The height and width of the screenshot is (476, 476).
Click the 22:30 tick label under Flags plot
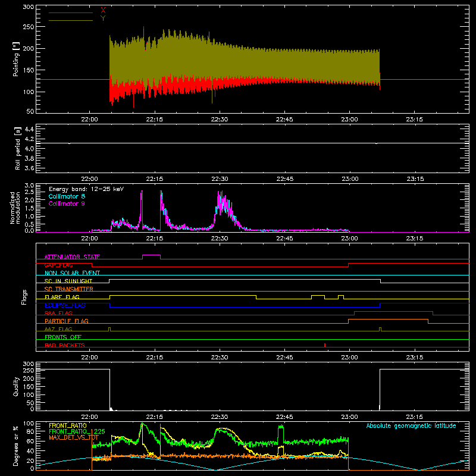click(220, 358)
